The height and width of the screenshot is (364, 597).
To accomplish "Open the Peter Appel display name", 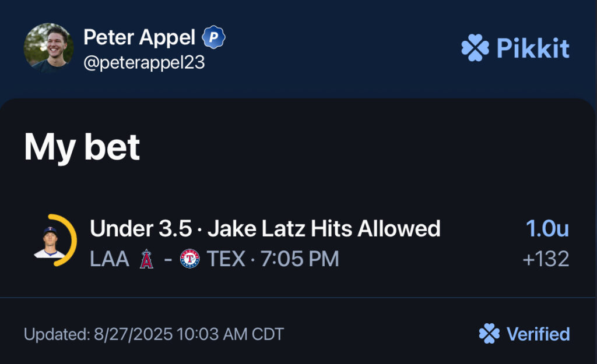I will [x=139, y=38].
